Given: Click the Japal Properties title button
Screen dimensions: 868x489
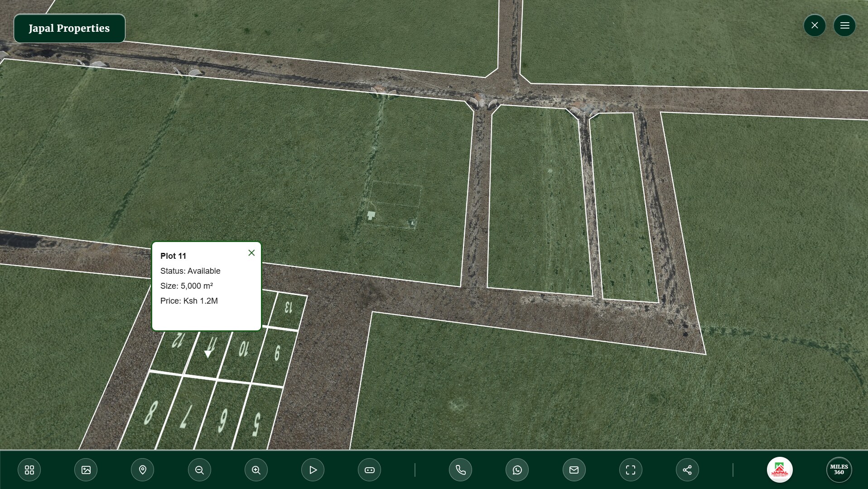Looking at the screenshot, I should [x=69, y=28].
